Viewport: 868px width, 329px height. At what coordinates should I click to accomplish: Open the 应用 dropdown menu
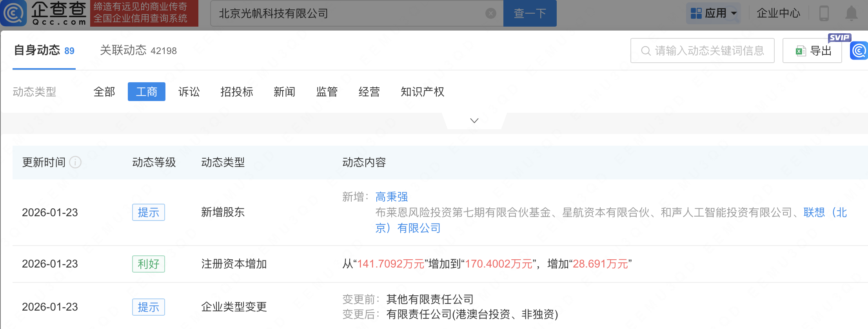[x=714, y=13]
